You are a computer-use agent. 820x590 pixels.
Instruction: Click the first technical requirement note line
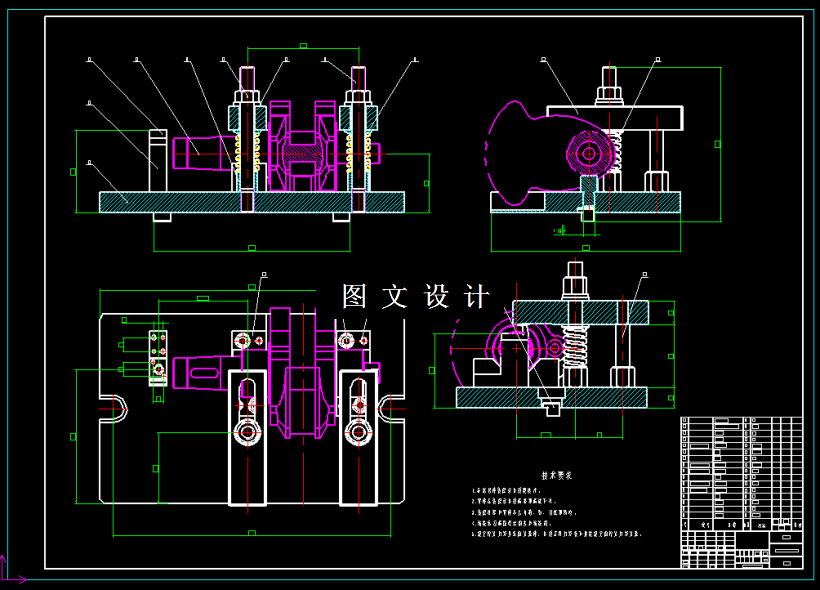(506, 491)
